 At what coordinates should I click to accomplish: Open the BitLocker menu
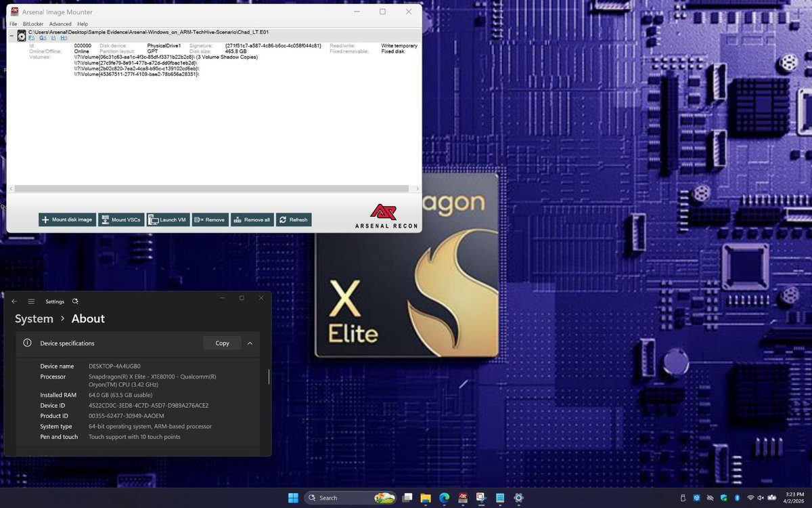coord(32,24)
